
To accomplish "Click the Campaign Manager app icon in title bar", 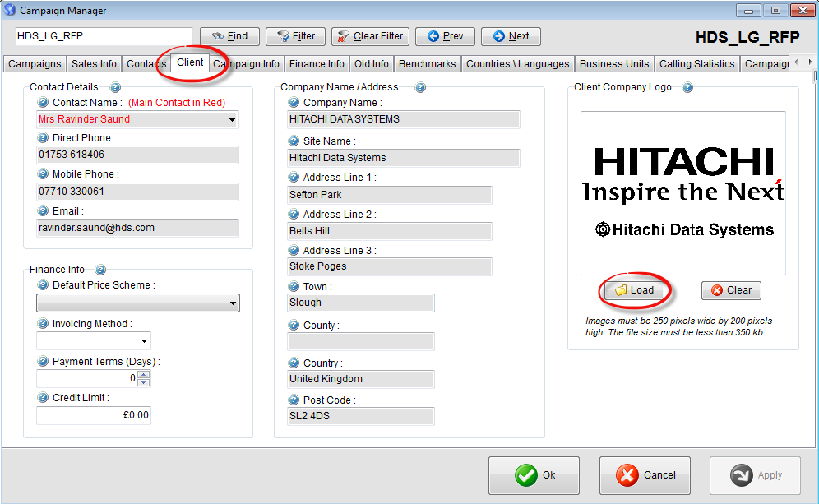I will pos(9,10).
